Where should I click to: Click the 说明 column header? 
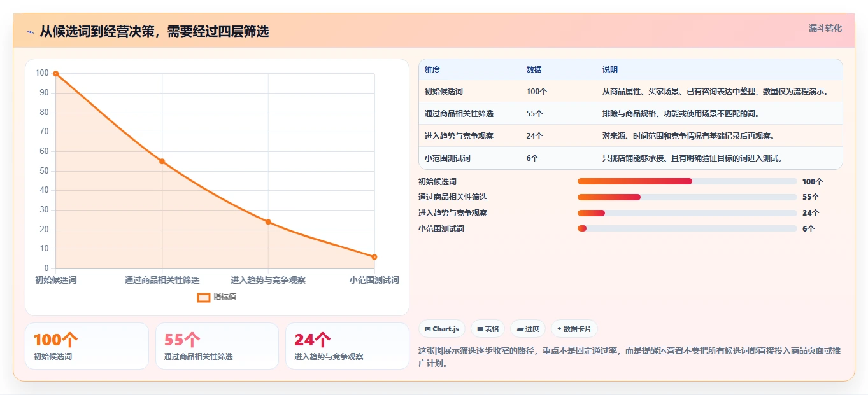pyautogui.click(x=610, y=70)
